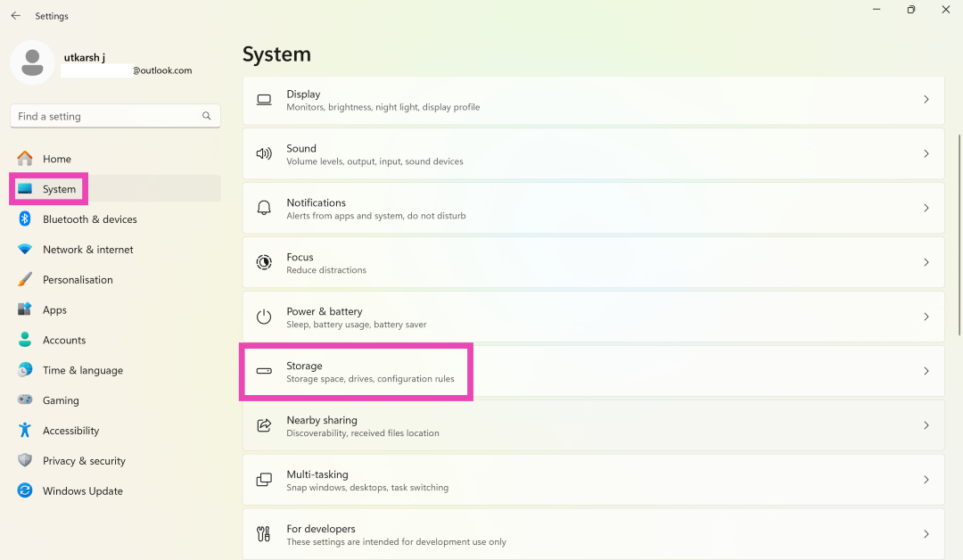Click the Find a setting search box
Screen dimensions: 963x560
click(x=105, y=116)
